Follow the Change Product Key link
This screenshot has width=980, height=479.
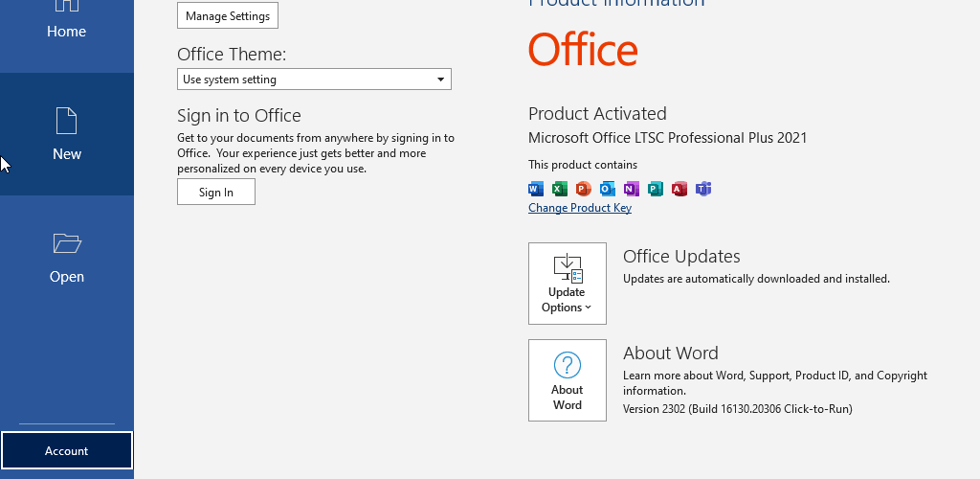click(x=579, y=208)
